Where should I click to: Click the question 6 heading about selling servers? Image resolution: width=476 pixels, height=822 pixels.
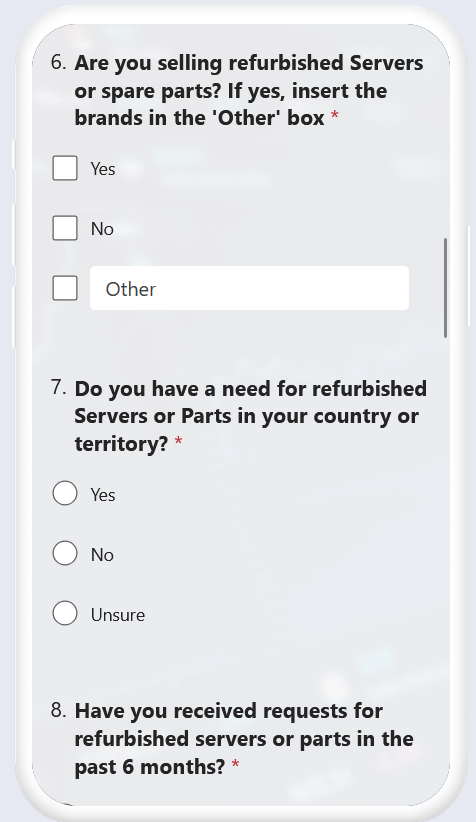coord(249,90)
